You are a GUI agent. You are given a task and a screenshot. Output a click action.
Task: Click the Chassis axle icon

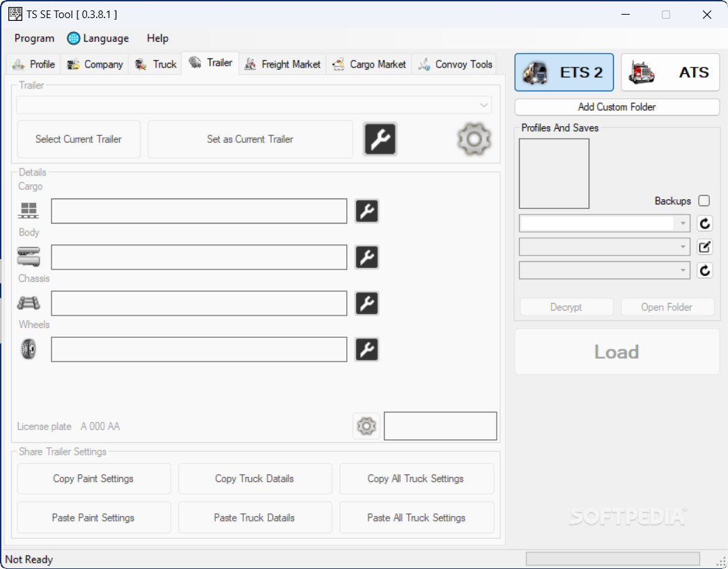[x=29, y=302]
